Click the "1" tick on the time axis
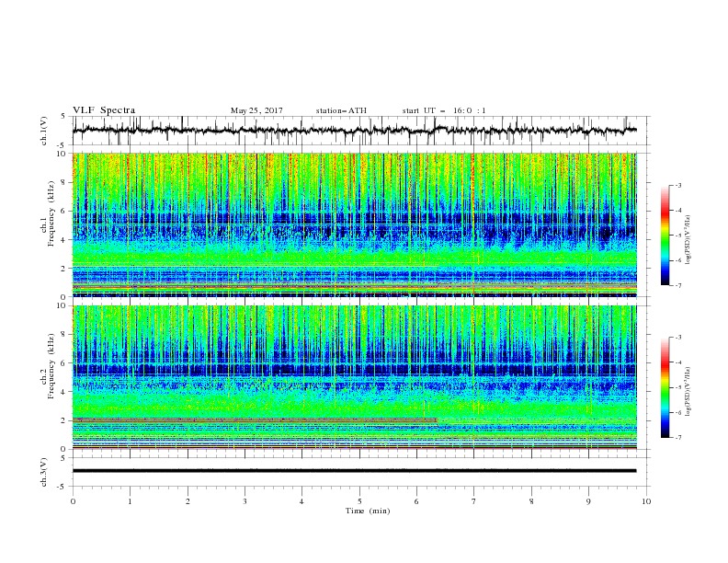Screen dimensions: 728x563 click(130, 501)
